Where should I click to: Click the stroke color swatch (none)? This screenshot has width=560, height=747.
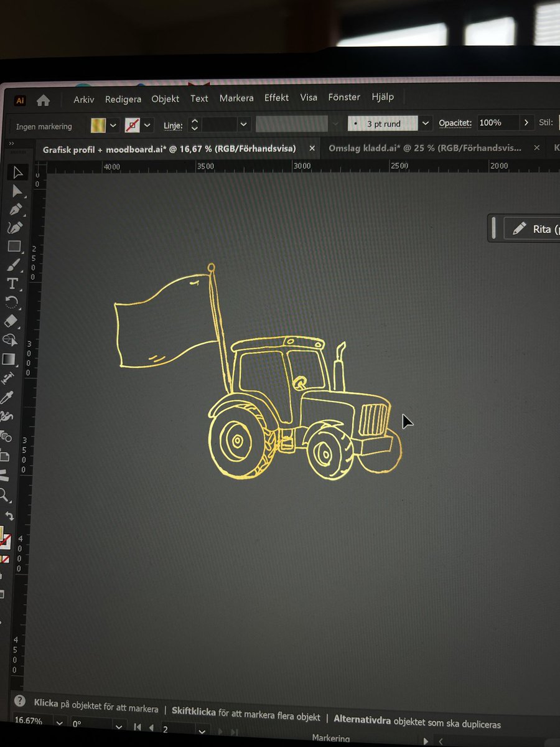click(133, 125)
